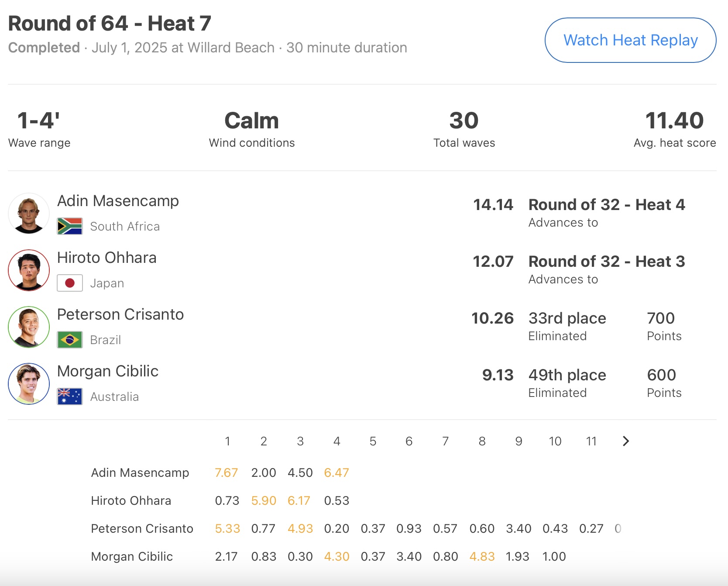Show next wave columns with right chevron
728x586 pixels.
coord(626,441)
